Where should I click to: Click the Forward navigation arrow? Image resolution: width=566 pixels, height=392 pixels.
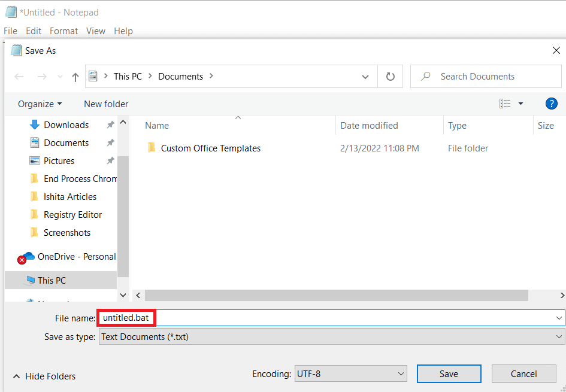43,77
